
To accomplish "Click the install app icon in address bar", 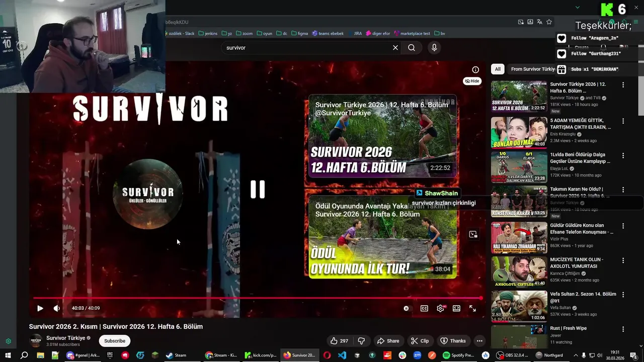I will pyautogui.click(x=530, y=22).
